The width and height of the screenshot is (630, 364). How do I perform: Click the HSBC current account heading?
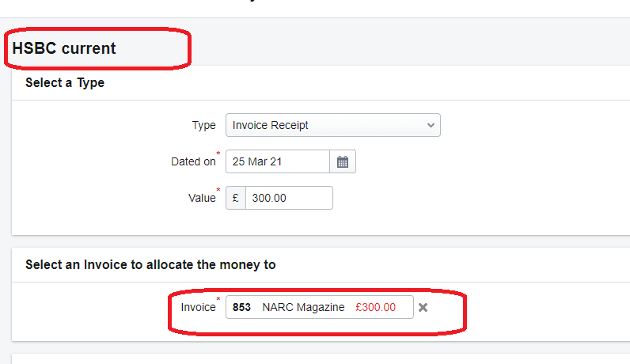pyautogui.click(x=64, y=48)
